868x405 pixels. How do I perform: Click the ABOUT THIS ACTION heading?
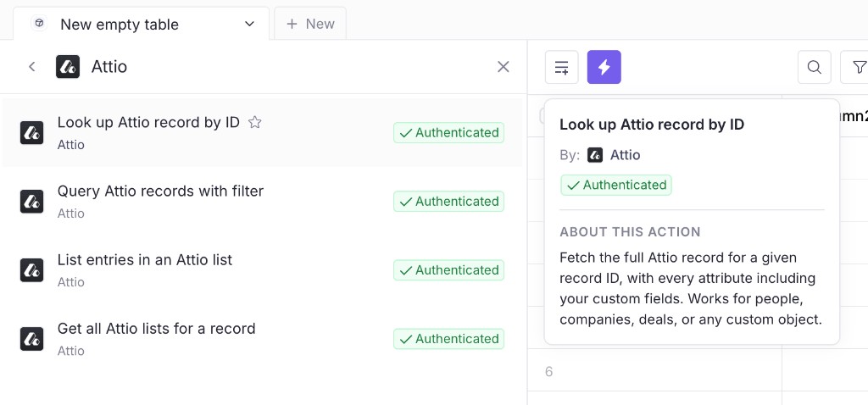click(630, 232)
